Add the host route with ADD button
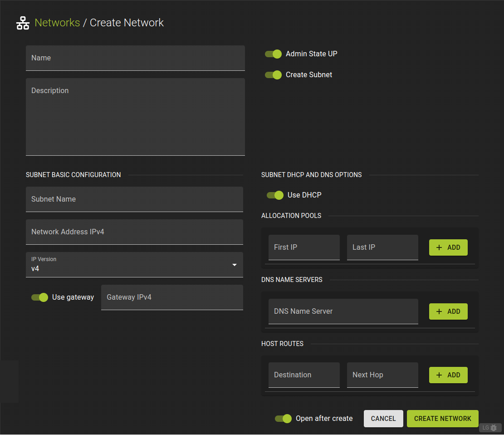504x435 pixels. pos(448,375)
